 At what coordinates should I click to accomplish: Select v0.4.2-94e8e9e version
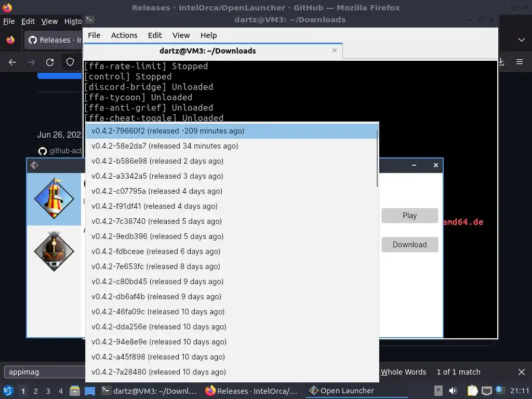[231, 342]
